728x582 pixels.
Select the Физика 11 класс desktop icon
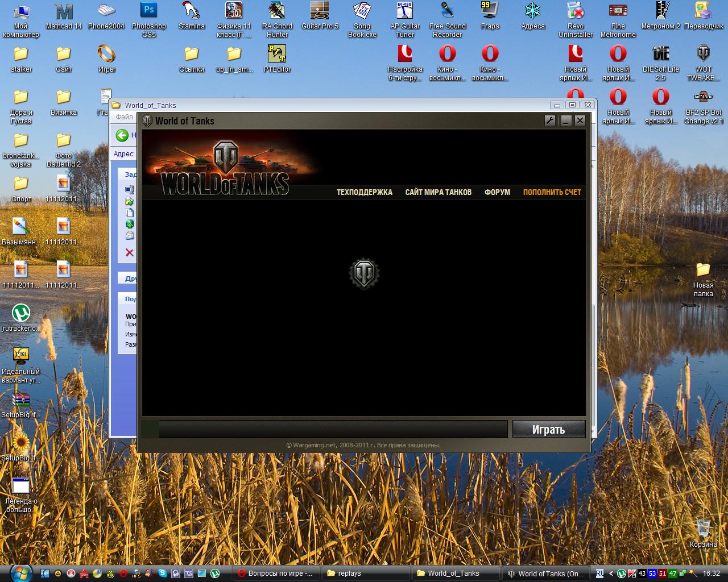[234, 20]
